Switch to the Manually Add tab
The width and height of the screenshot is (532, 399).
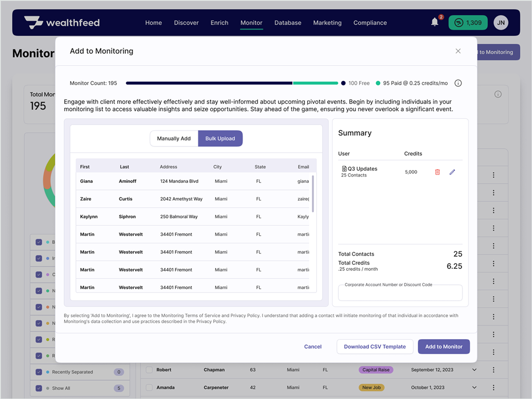pyautogui.click(x=174, y=138)
